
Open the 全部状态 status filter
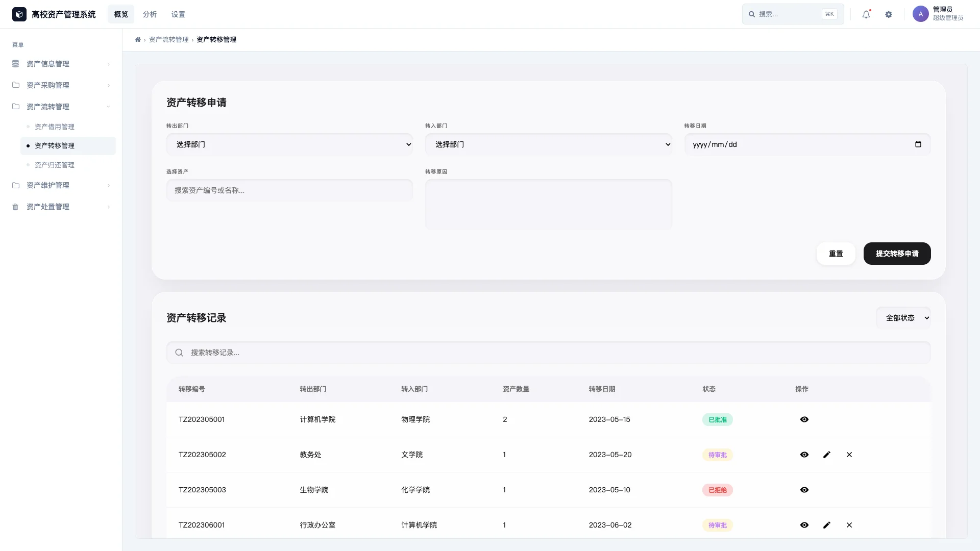[x=903, y=318]
